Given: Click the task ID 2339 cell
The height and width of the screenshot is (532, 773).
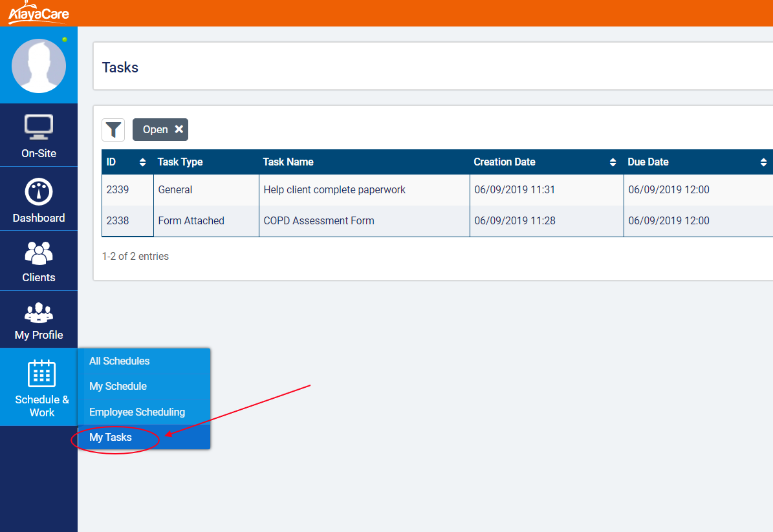Looking at the screenshot, I should [x=118, y=190].
